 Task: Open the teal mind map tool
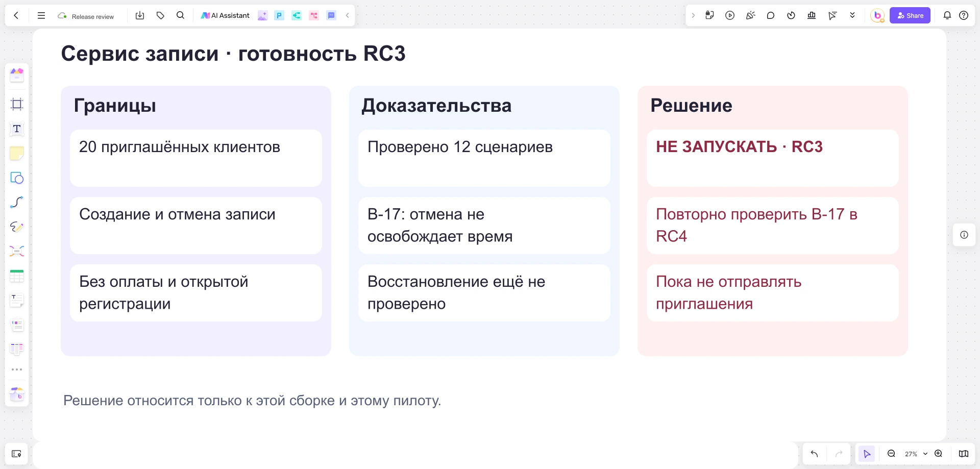297,15
